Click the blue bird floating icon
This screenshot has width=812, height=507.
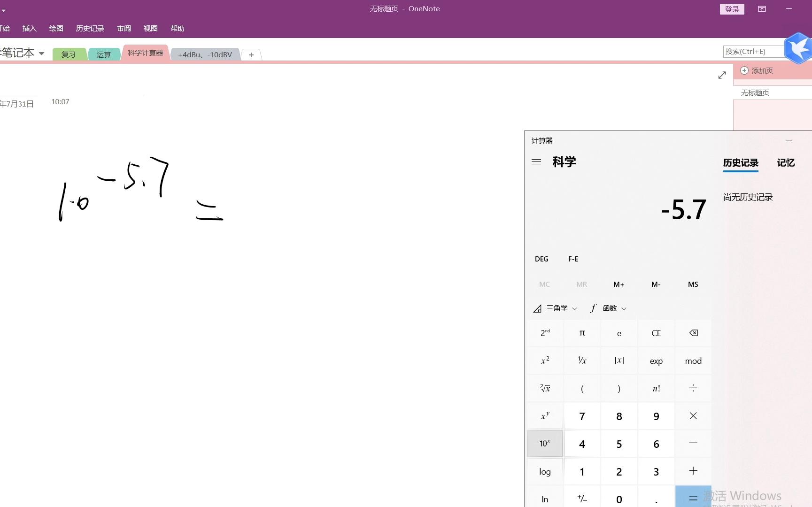pyautogui.click(x=797, y=48)
